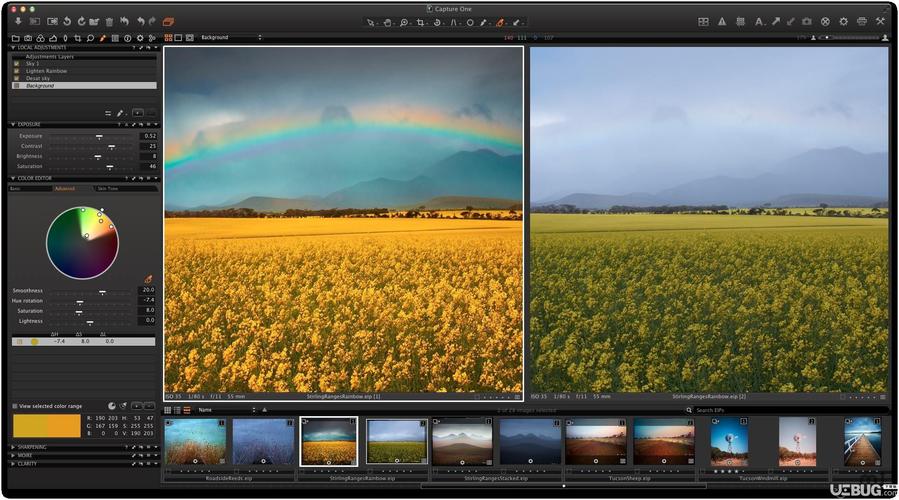Switch to Skin Tone tab in Color Editor

pyautogui.click(x=107, y=189)
